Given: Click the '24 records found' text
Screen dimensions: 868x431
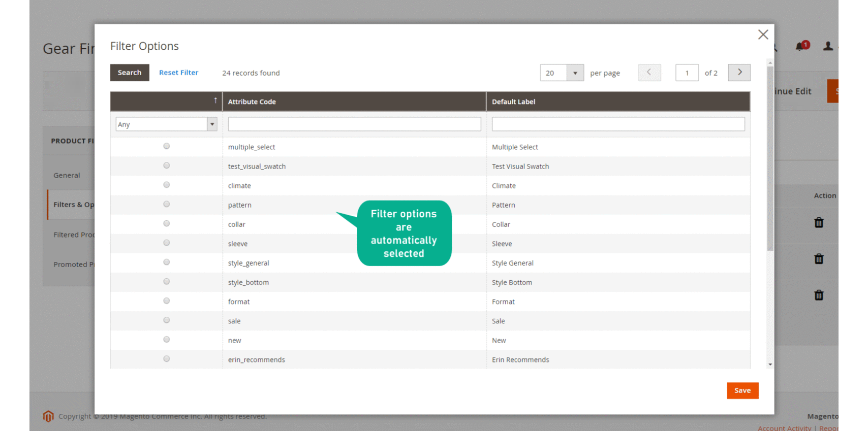Looking at the screenshot, I should click(x=251, y=73).
